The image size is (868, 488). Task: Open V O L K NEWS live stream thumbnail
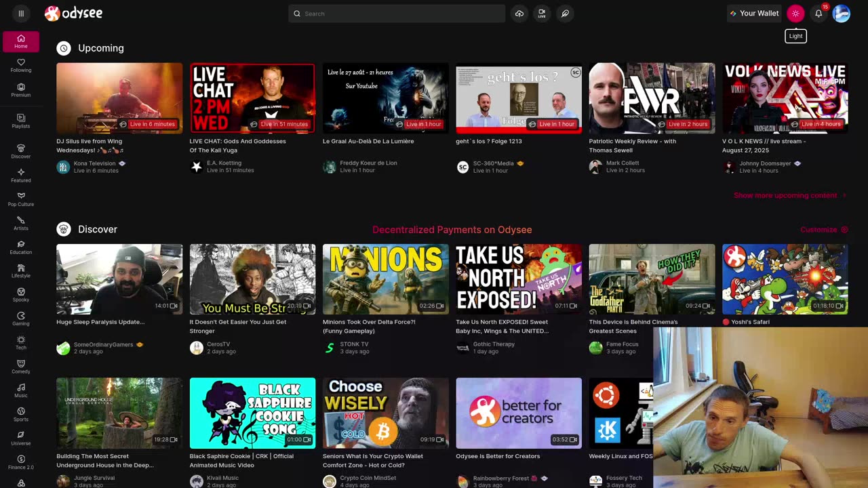coord(785,98)
